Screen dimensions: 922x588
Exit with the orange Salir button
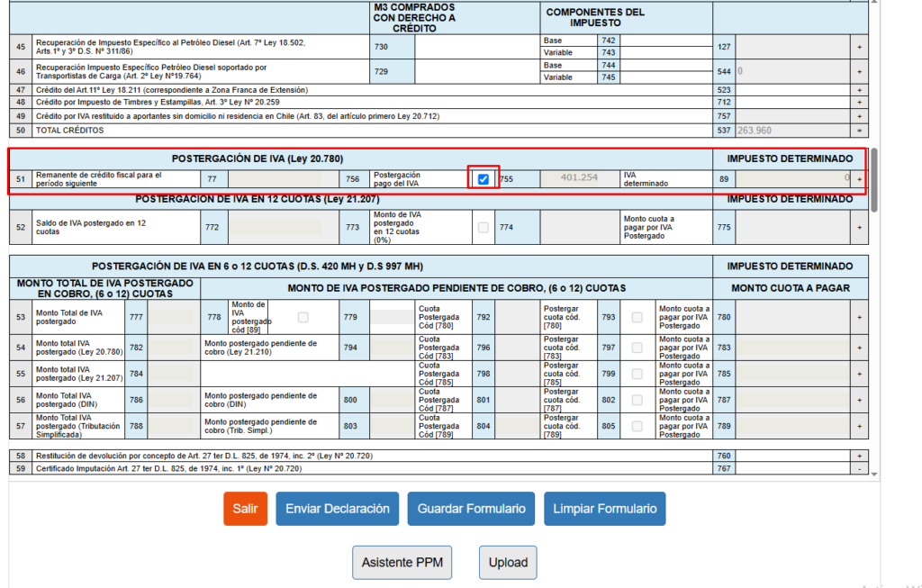[245, 509]
